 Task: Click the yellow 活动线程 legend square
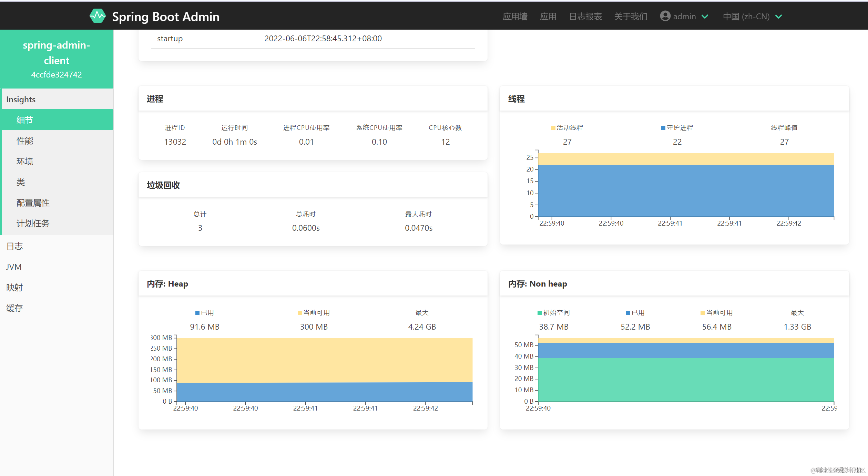coord(553,128)
